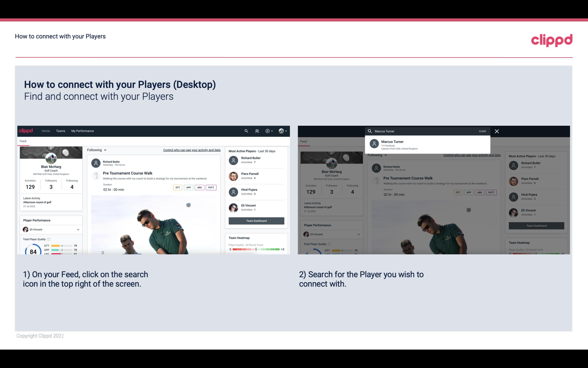The width and height of the screenshot is (588, 368).
Task: Click the Clippd search icon top right
Action: click(x=246, y=131)
